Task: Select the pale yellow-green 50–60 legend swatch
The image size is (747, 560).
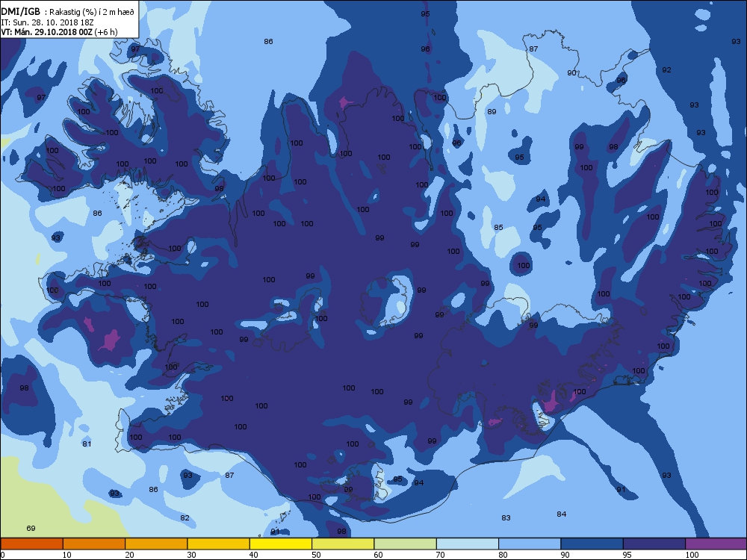Action: point(343,544)
